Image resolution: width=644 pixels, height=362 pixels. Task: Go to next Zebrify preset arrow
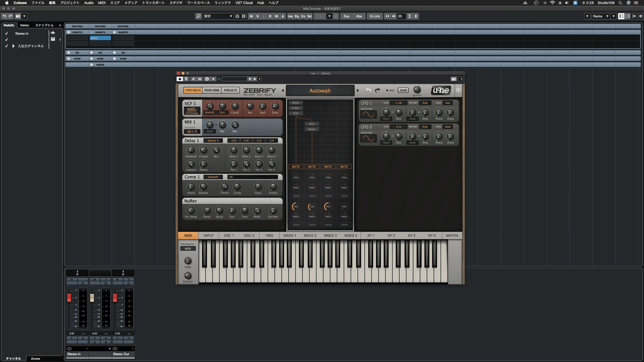(x=358, y=90)
